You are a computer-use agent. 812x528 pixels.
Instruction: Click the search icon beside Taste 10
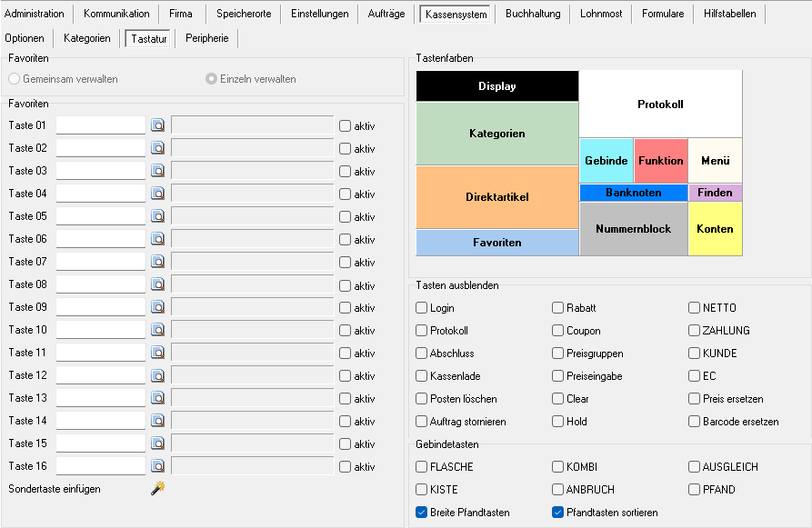tap(157, 330)
